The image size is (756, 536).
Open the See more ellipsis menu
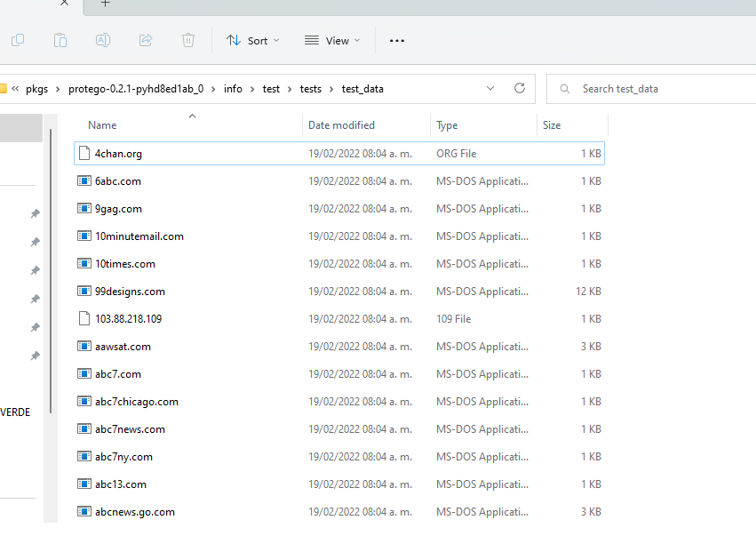(x=397, y=41)
